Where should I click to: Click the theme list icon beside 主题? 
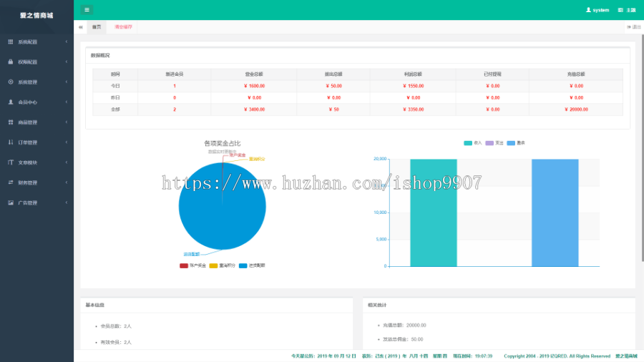pyautogui.click(x=620, y=10)
